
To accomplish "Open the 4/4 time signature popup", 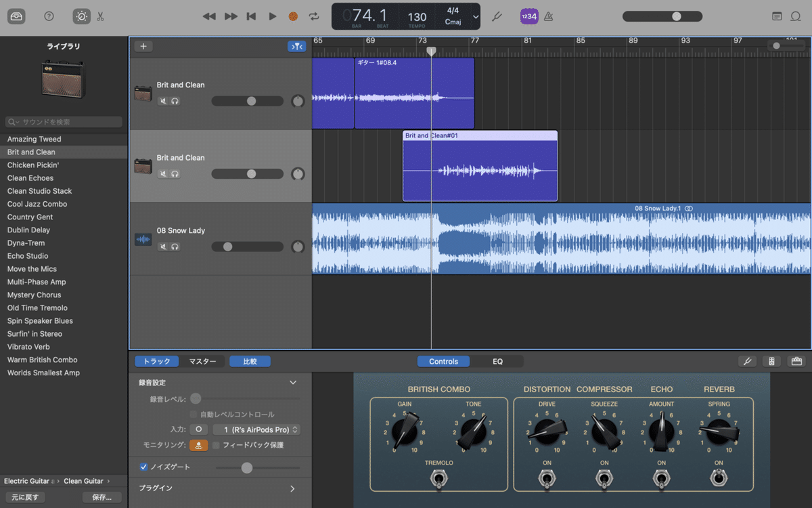I will coord(453,11).
